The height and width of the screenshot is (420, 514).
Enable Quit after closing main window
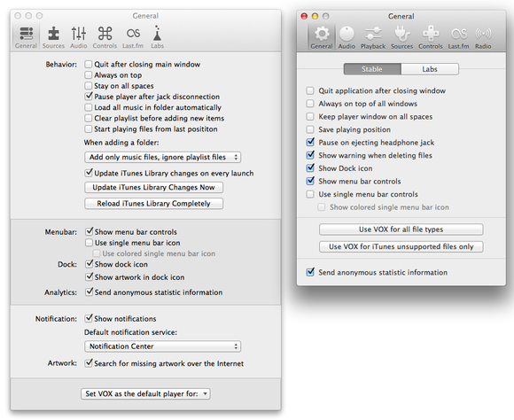pos(89,65)
